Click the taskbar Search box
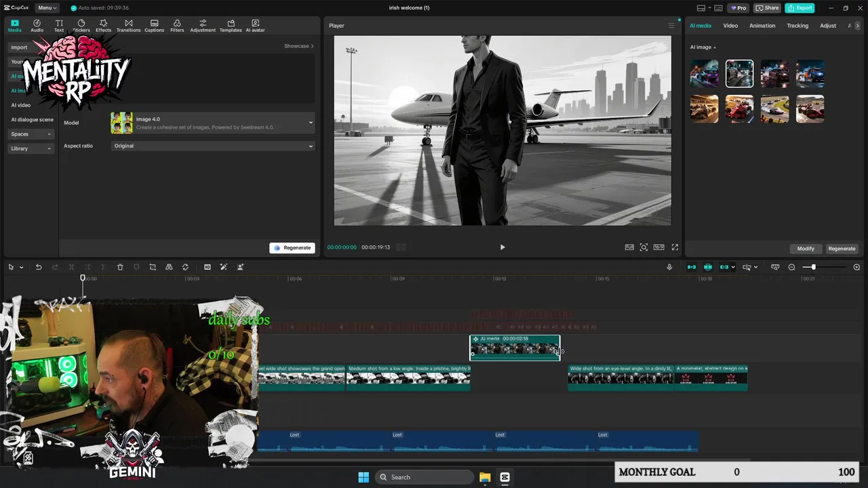Viewport: 868px width, 488px height. (424, 477)
